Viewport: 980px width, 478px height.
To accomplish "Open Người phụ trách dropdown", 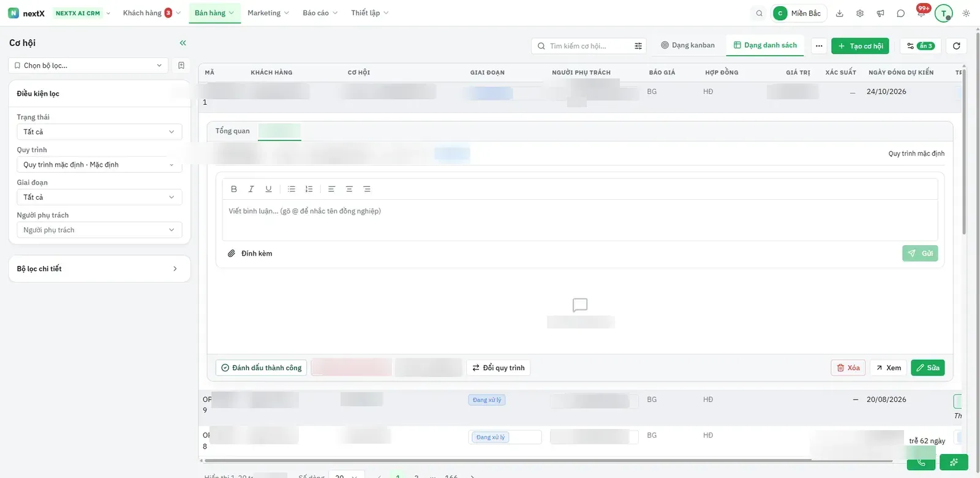I will tap(99, 230).
